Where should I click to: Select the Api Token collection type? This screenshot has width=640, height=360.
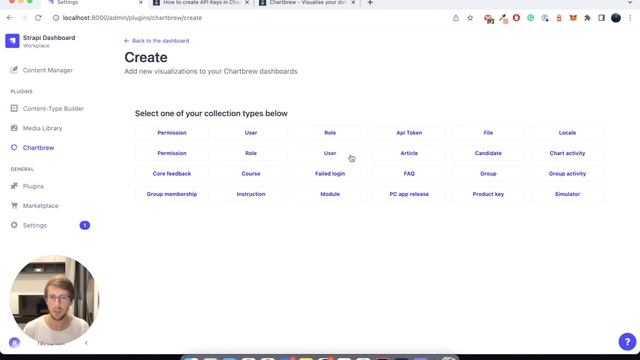pos(409,133)
